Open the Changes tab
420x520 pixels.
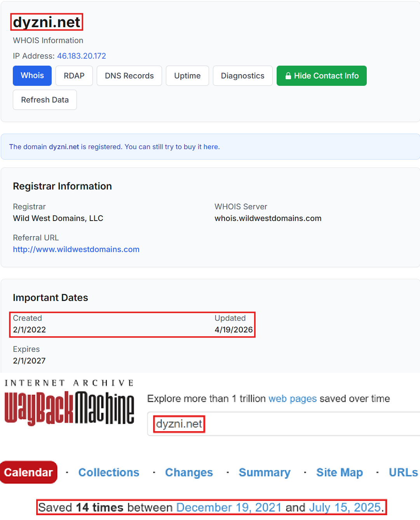click(x=189, y=472)
